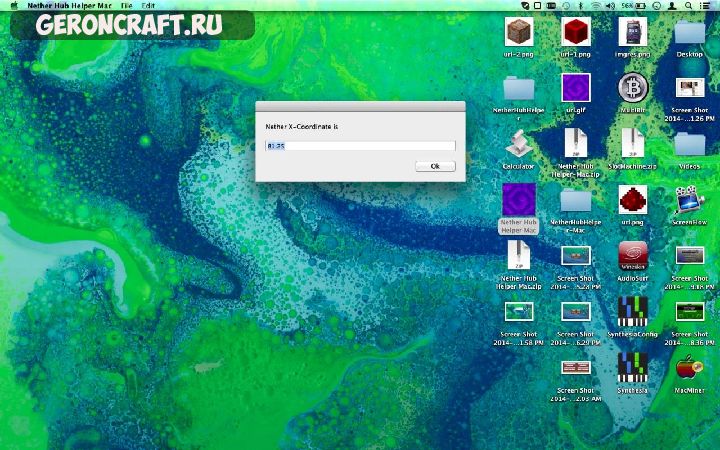This screenshot has width=720, height=450.
Task: Click the Nether X-Coordinate value text field
Action: (360, 146)
